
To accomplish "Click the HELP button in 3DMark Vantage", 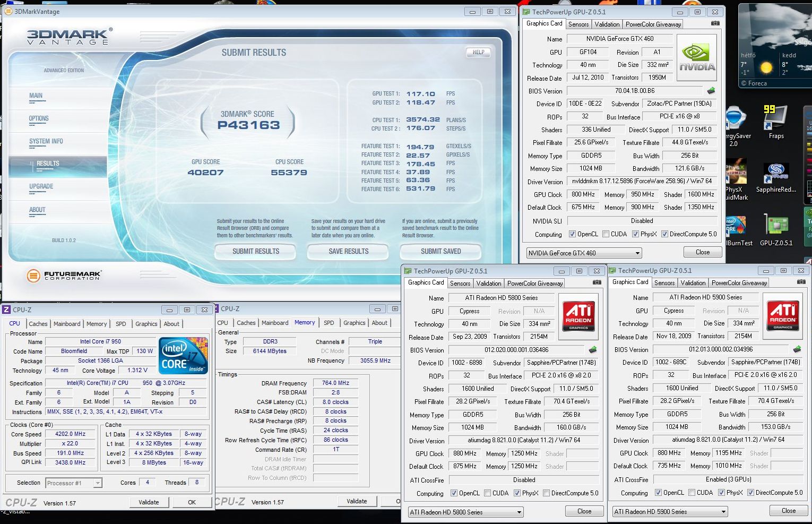I will tap(478, 53).
